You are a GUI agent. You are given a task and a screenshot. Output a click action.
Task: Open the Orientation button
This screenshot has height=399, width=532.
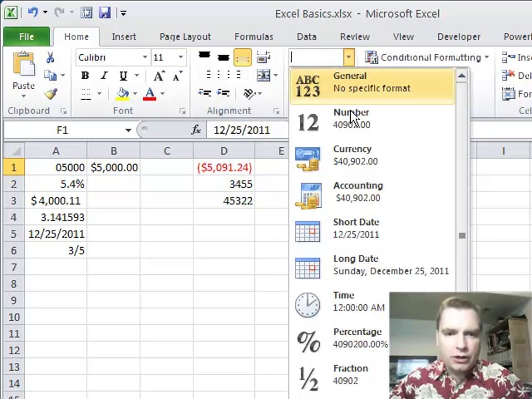click(253, 93)
